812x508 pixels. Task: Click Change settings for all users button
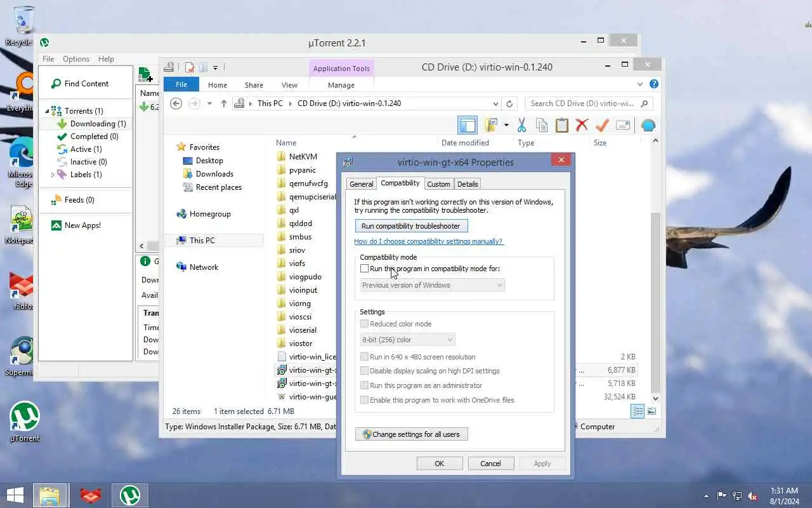[412, 434]
